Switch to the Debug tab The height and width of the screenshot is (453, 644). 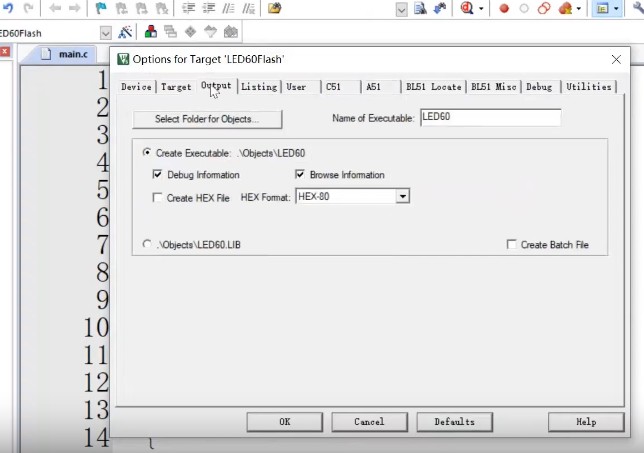click(540, 87)
